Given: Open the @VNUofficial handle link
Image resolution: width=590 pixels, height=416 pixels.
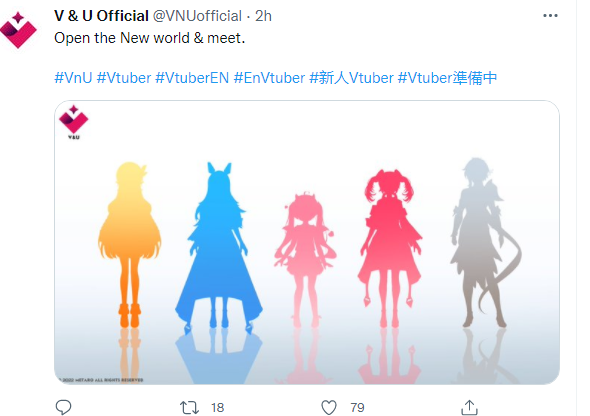Looking at the screenshot, I should pyautogui.click(x=197, y=16).
